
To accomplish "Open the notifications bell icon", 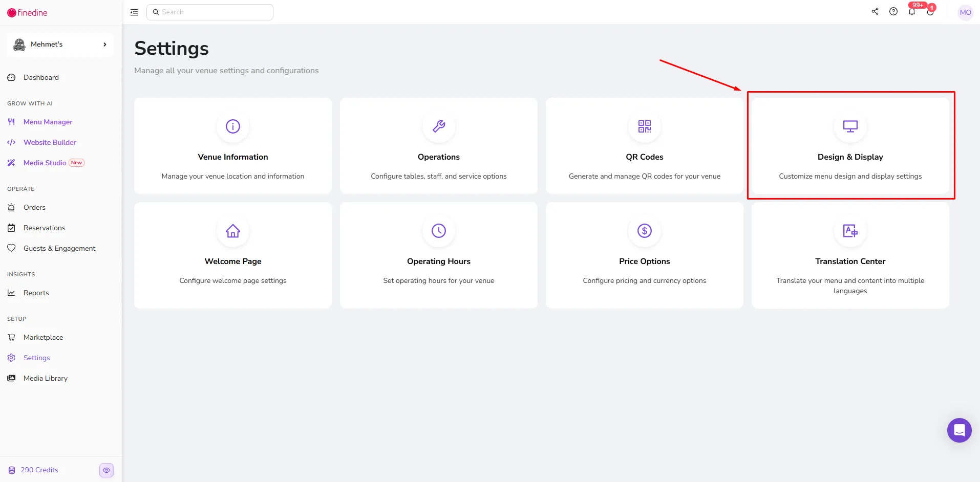I will (x=912, y=12).
